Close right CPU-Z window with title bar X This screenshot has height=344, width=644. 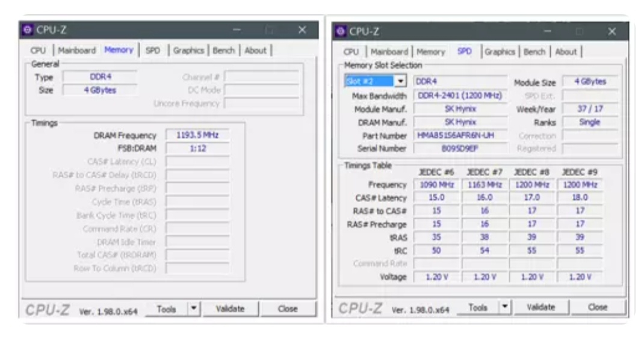(612, 31)
